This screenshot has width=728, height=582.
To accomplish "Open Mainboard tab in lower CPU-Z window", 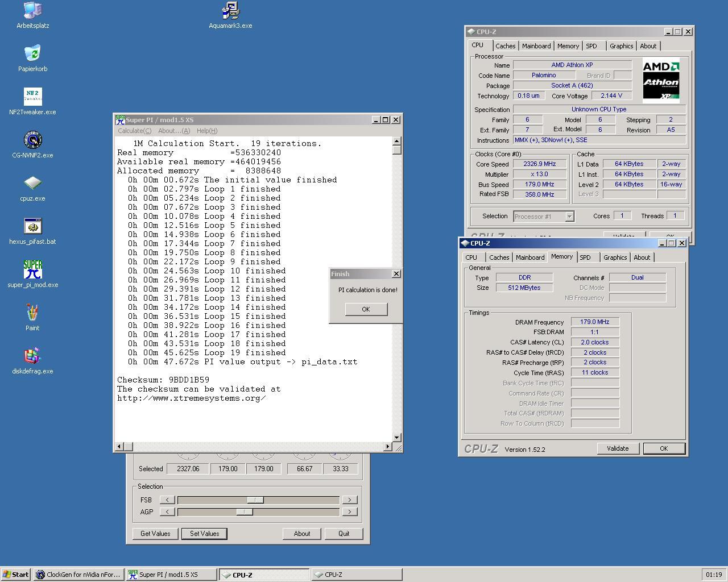I will [530, 257].
